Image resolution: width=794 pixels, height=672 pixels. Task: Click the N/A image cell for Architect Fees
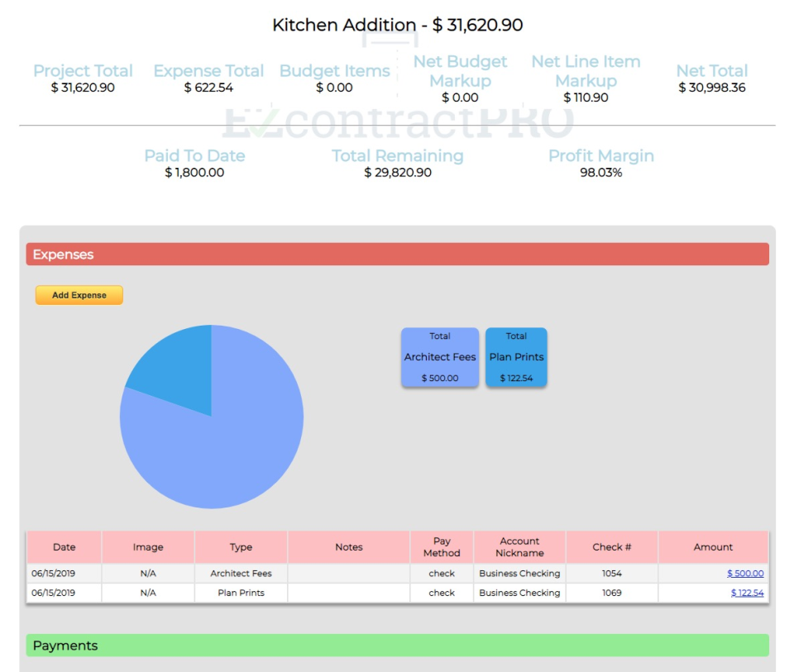148,574
